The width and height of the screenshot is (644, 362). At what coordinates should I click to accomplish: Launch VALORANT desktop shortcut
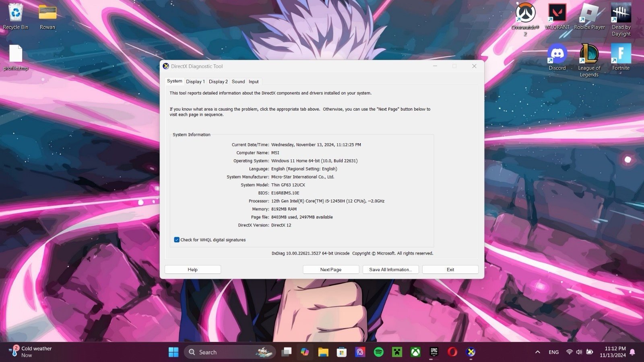(x=557, y=16)
